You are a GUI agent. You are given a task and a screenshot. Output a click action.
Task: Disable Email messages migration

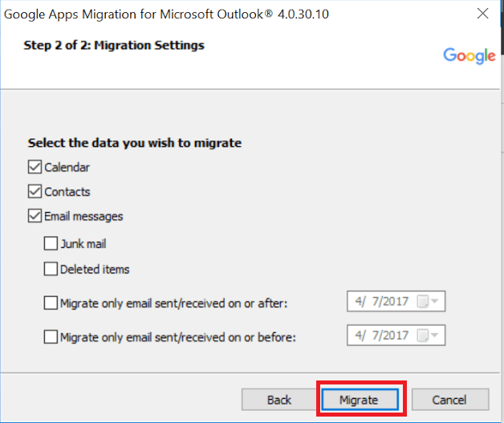pyautogui.click(x=35, y=216)
